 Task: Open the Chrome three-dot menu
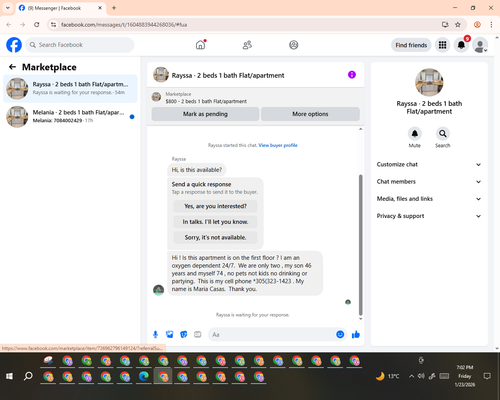(491, 25)
